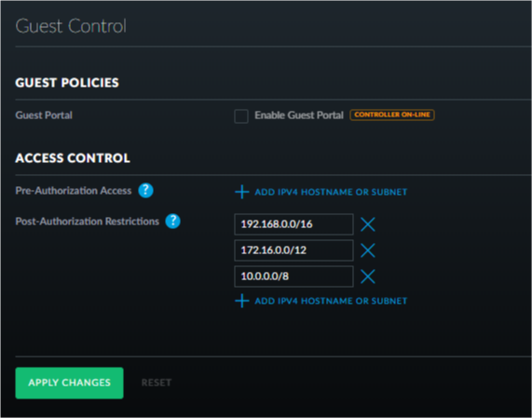Click the Guest Portal setting label
The width and height of the screenshot is (532, 418).
point(44,115)
